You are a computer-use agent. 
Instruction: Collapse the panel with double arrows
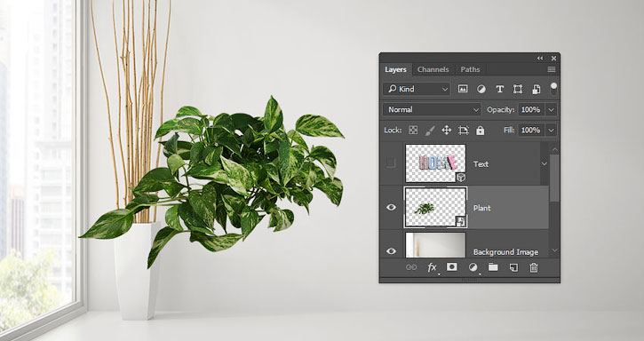(x=540, y=59)
